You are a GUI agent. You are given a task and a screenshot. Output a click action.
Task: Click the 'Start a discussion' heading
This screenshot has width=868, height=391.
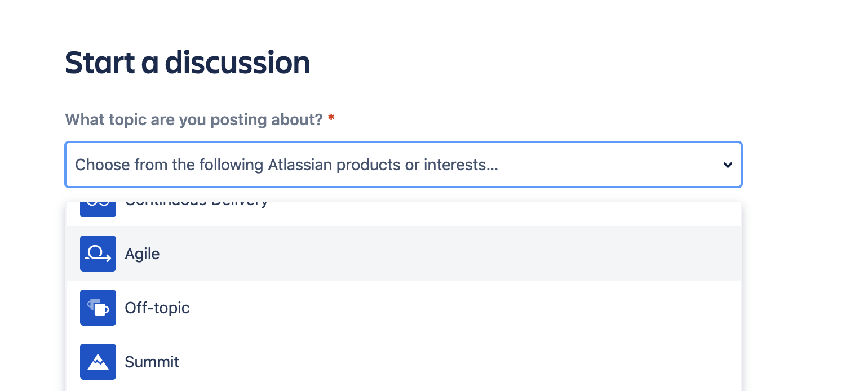click(188, 63)
